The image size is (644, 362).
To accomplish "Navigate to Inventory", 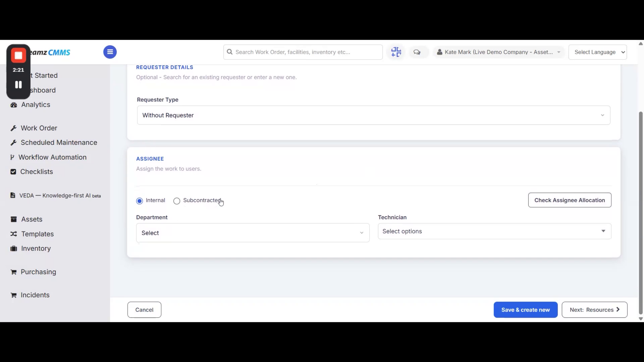I will click(36, 248).
